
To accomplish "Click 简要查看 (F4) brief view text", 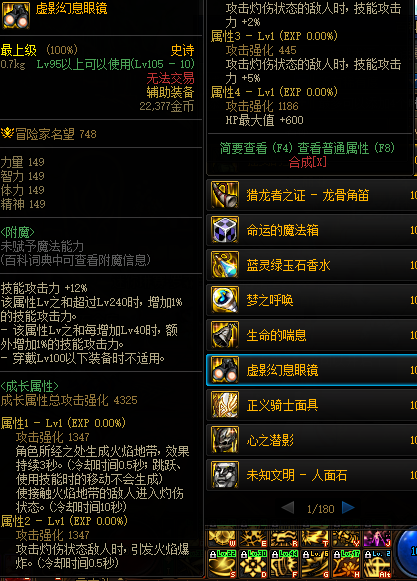I will pos(254,148).
